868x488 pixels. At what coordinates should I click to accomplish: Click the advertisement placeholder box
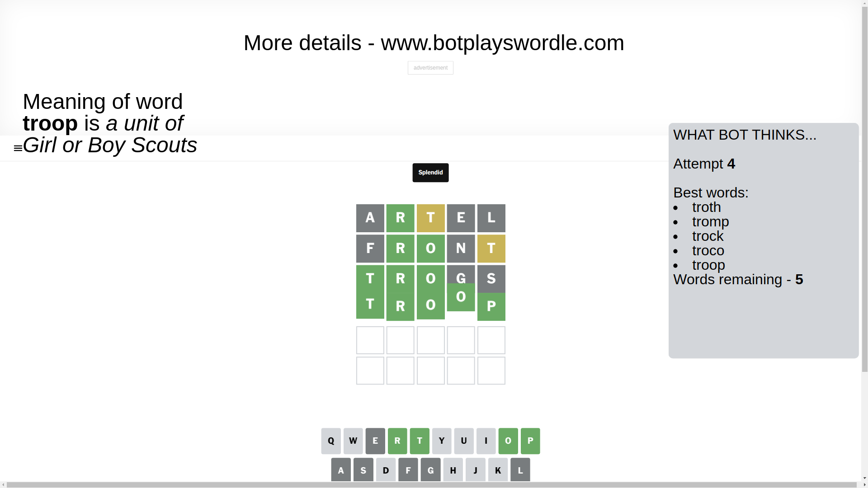[x=430, y=68]
